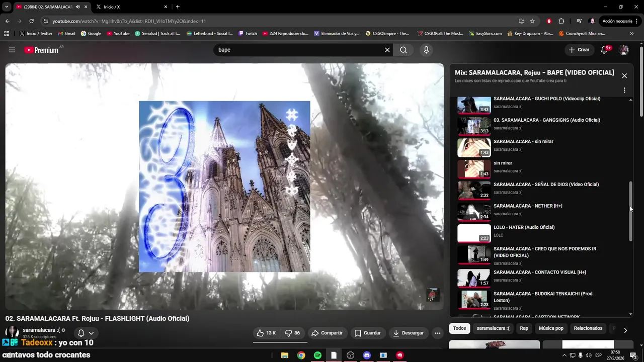Viewport: 644px width, 362px height.
Task: Open saramalacara :( channel name link
Action: pos(41,330)
